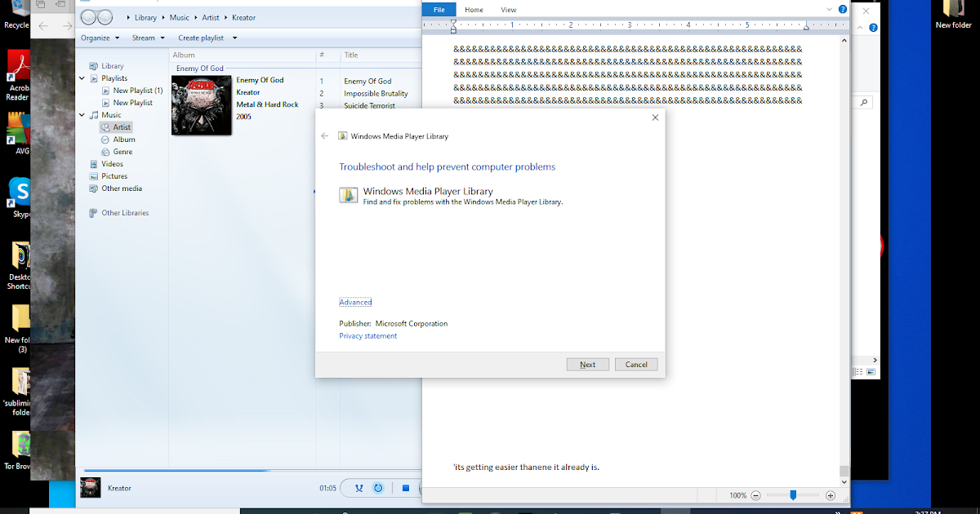The height and width of the screenshot is (514, 980).
Task: Toggle repeat in Media Player controls
Action: coord(378,488)
